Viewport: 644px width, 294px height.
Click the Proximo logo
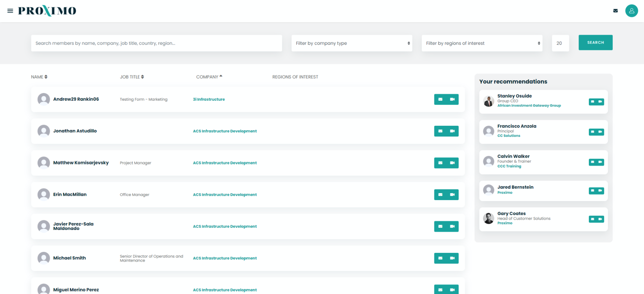pos(47,11)
